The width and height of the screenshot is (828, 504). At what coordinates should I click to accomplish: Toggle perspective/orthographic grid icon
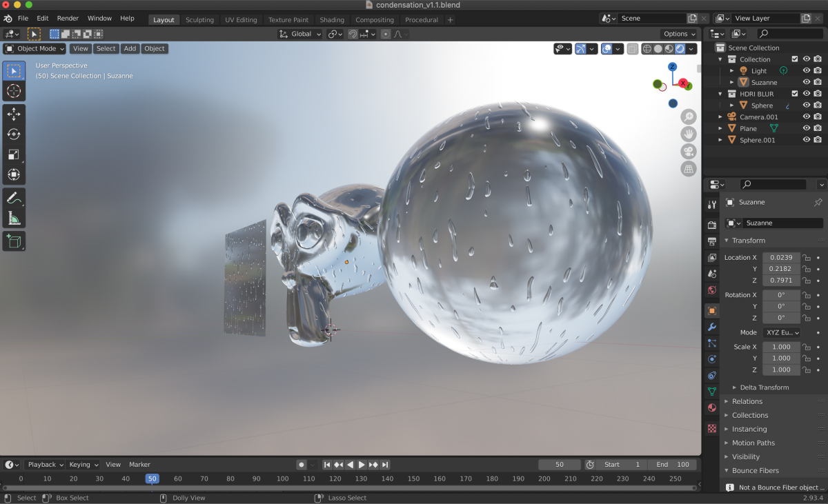(x=688, y=168)
